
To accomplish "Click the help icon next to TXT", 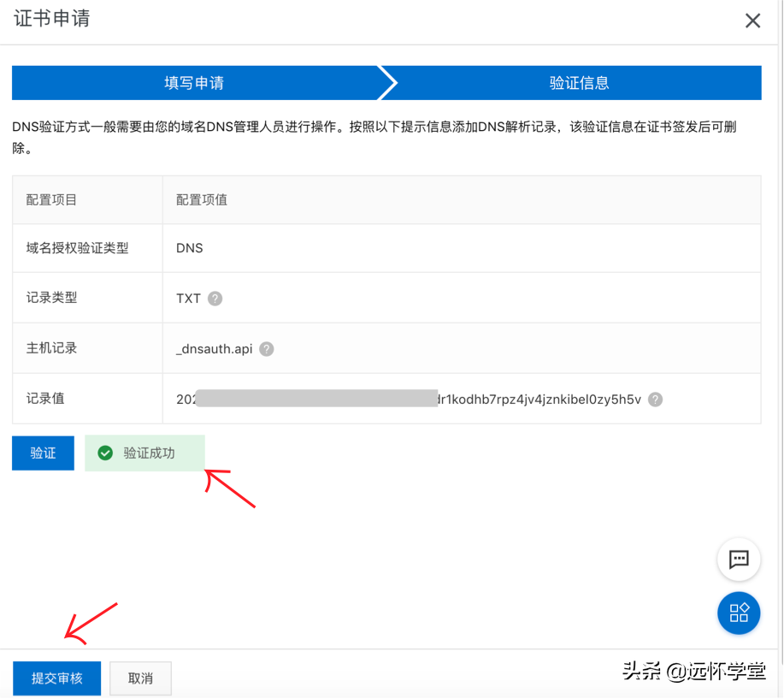I will (x=215, y=299).
